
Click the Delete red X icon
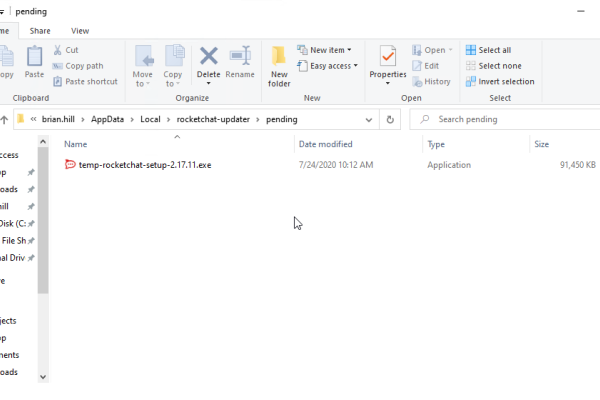(x=208, y=56)
